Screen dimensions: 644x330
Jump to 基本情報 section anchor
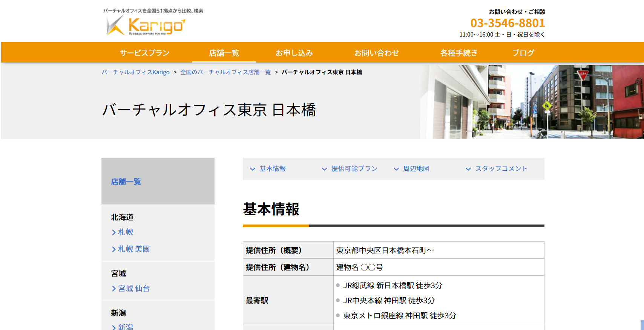(x=273, y=169)
